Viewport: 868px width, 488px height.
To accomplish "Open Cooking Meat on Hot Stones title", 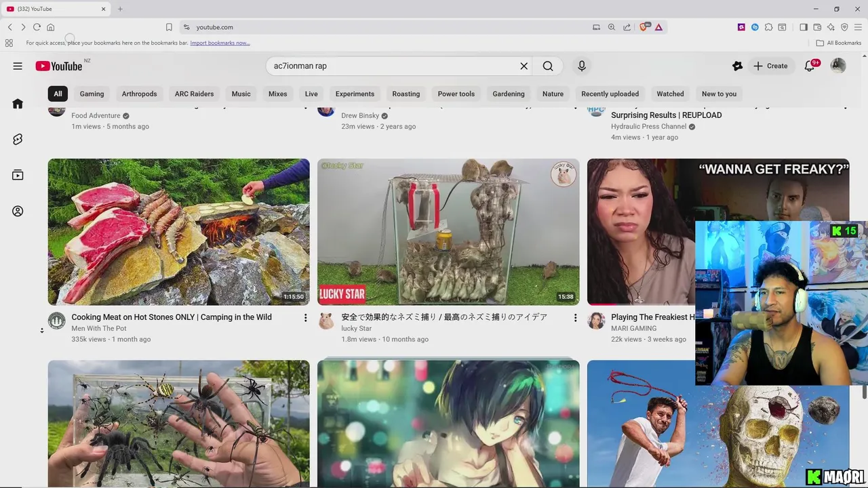I will pos(172,317).
